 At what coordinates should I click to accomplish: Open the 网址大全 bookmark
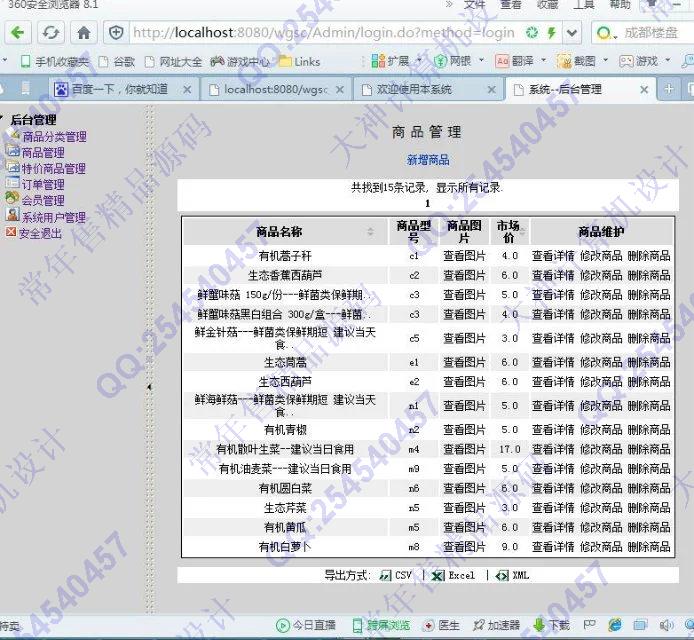tap(174, 62)
